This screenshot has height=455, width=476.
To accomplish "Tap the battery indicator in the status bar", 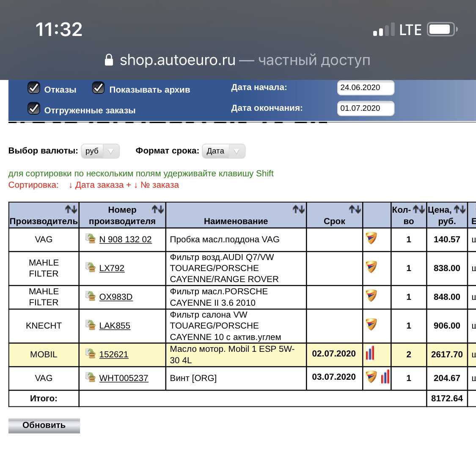I will [x=442, y=30].
